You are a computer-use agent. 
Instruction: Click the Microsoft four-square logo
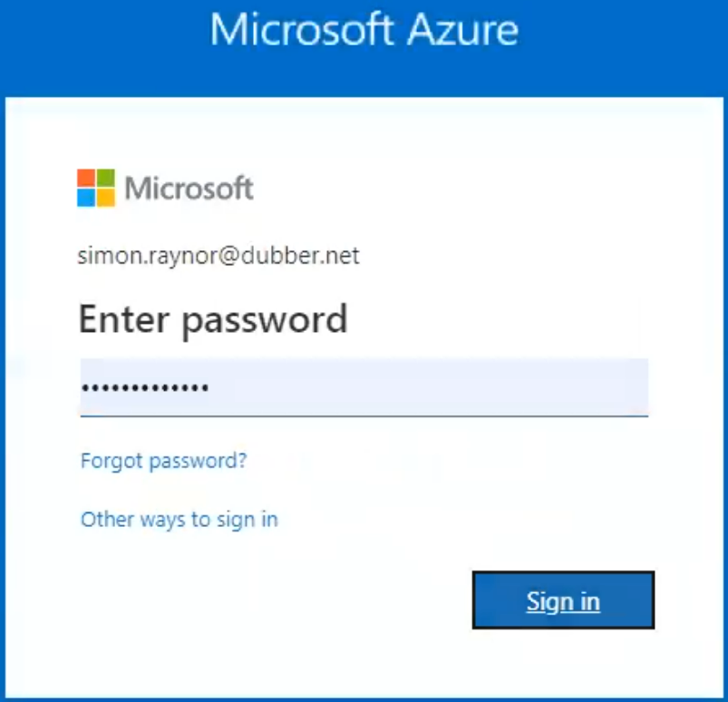click(x=94, y=189)
